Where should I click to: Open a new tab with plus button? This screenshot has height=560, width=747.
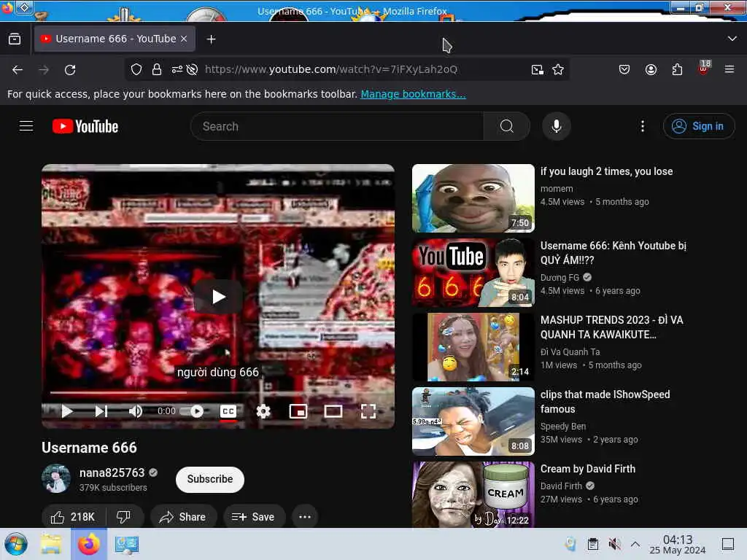[x=211, y=39]
